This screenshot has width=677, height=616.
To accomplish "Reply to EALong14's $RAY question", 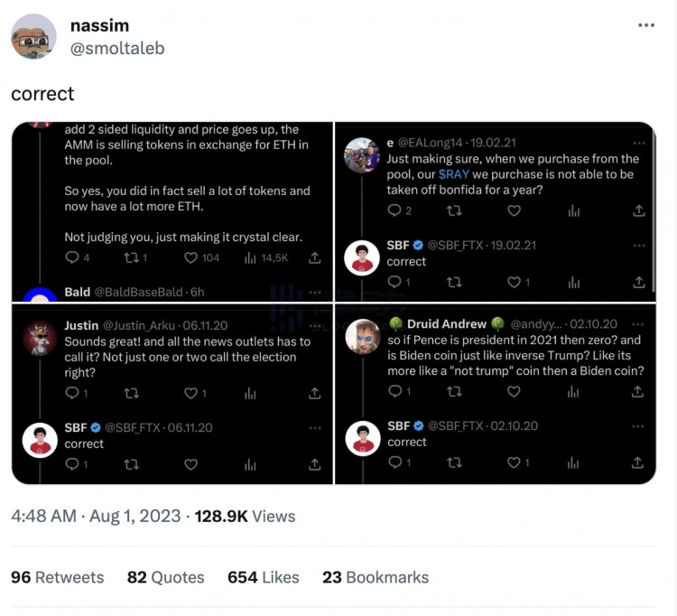I will point(394,210).
